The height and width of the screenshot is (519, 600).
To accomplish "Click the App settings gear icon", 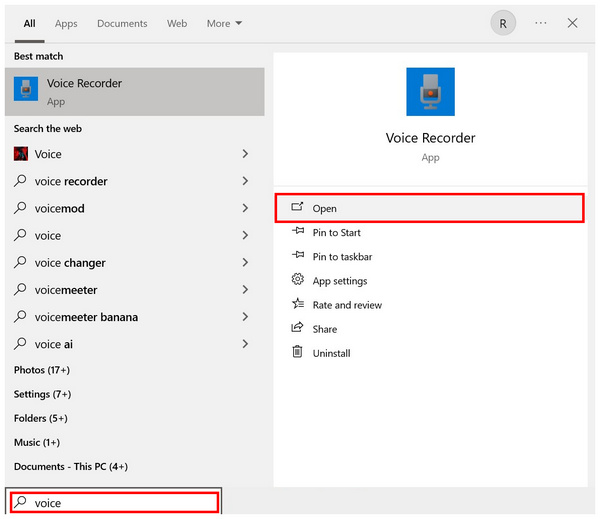I will pyautogui.click(x=297, y=279).
